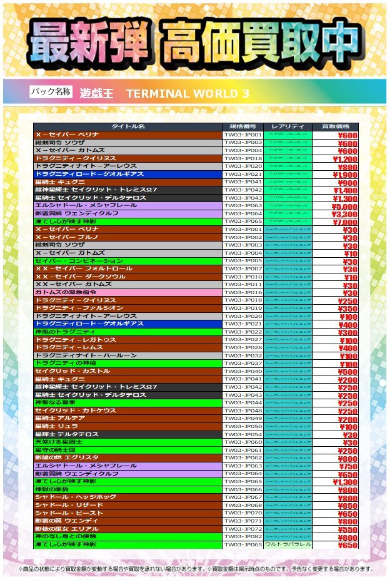
Task: Click the セイクリッド・カドケウス title cell
Action: tap(128, 411)
